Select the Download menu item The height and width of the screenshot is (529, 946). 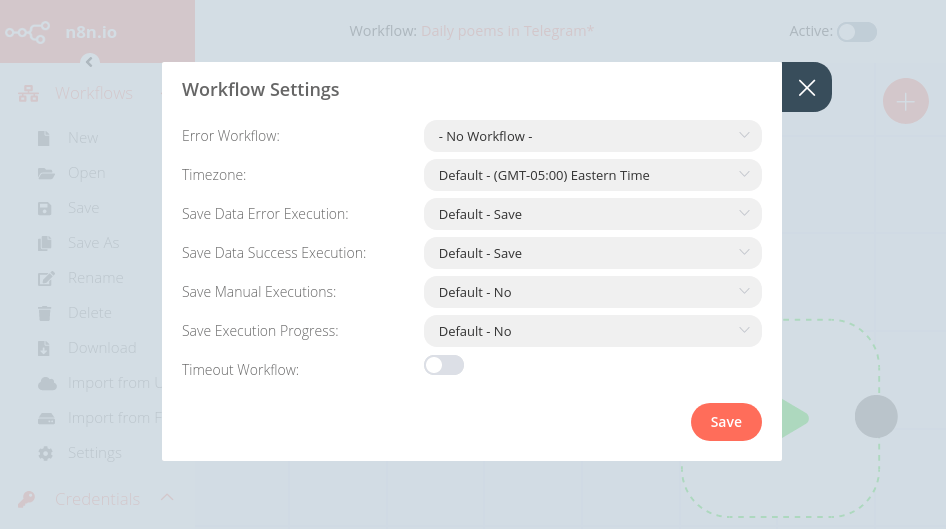tap(101, 348)
